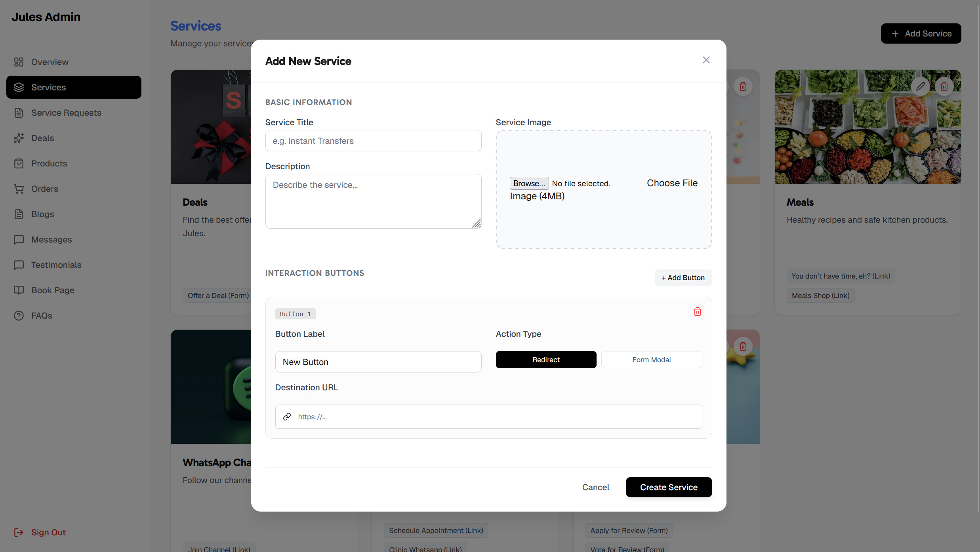Delete Button 1 using its trash icon
980x552 pixels.
697,311
